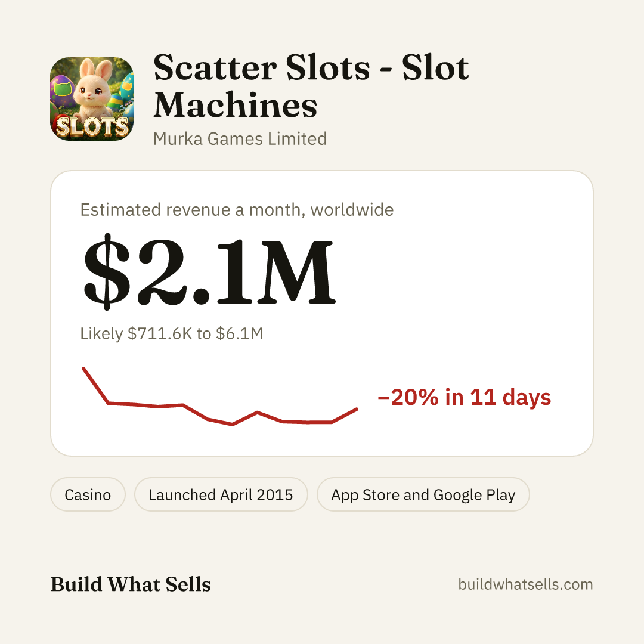
Task: Click the final endpoint of the sparkline
Action: (x=357, y=409)
